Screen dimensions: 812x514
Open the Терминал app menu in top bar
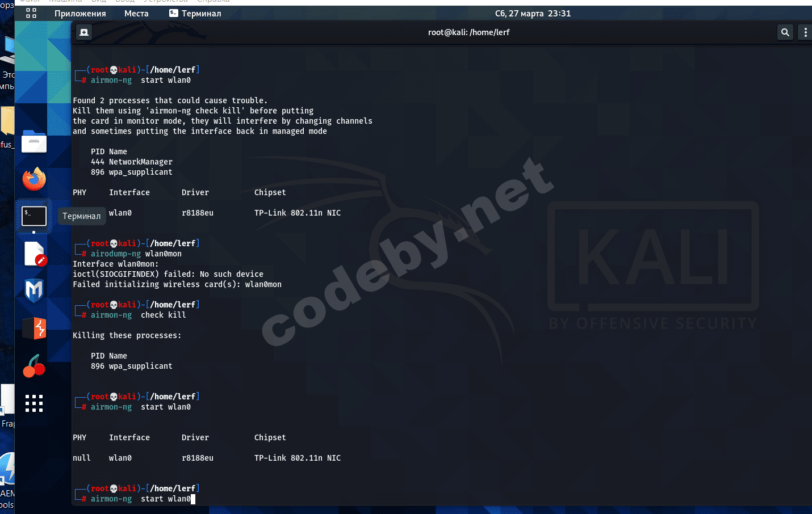click(x=195, y=14)
